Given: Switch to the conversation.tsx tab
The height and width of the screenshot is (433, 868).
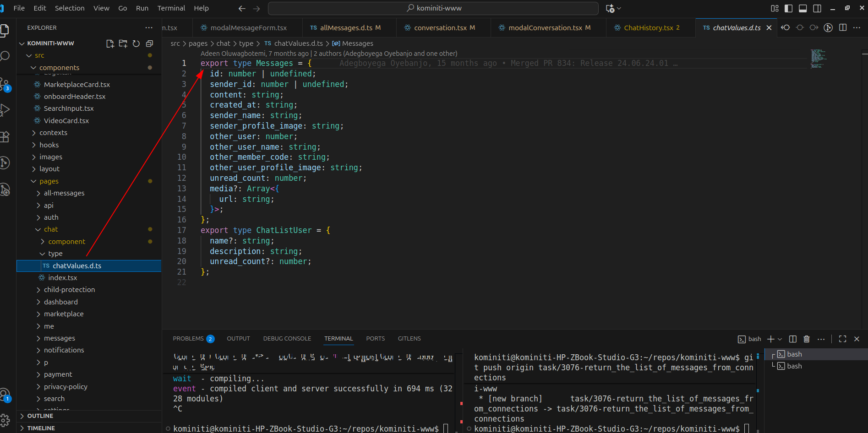Looking at the screenshot, I should coord(440,28).
